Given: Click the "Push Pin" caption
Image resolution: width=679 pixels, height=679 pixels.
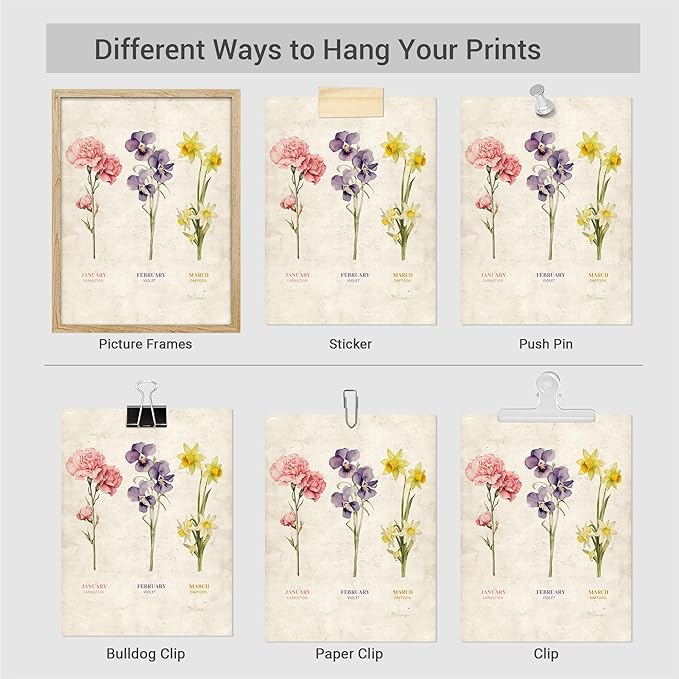Looking at the screenshot, I should [x=546, y=344].
